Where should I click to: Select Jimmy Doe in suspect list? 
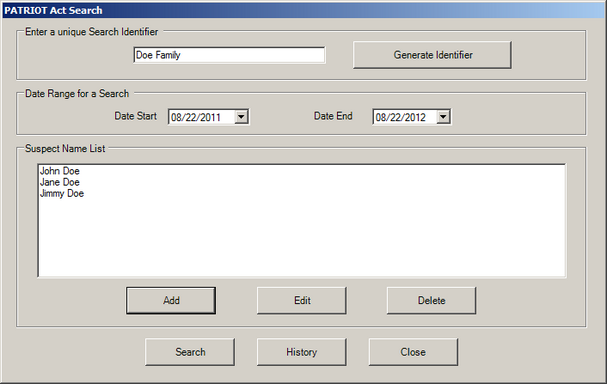coord(62,193)
